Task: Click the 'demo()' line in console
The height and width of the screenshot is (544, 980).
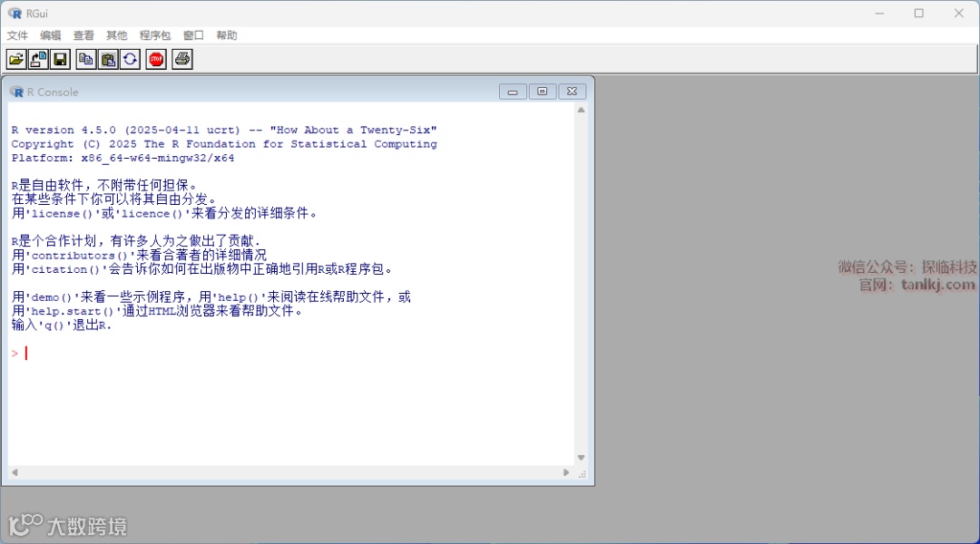Action: click(x=211, y=296)
